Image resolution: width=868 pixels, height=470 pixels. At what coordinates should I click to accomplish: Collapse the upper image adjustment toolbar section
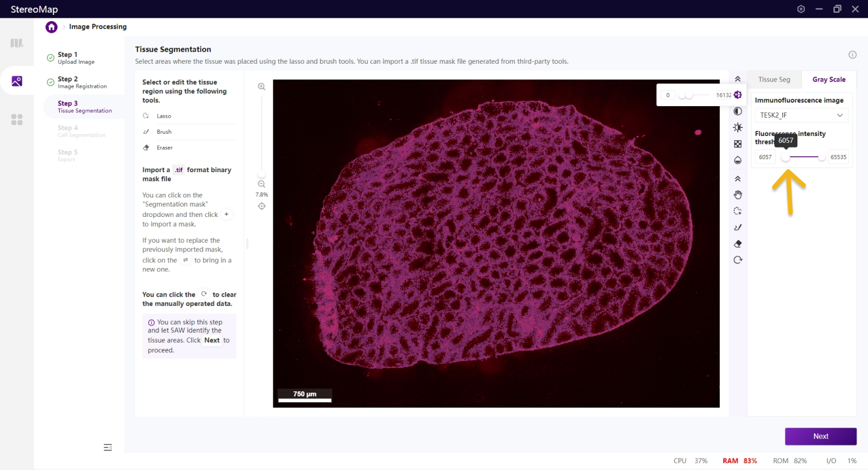[x=738, y=79]
